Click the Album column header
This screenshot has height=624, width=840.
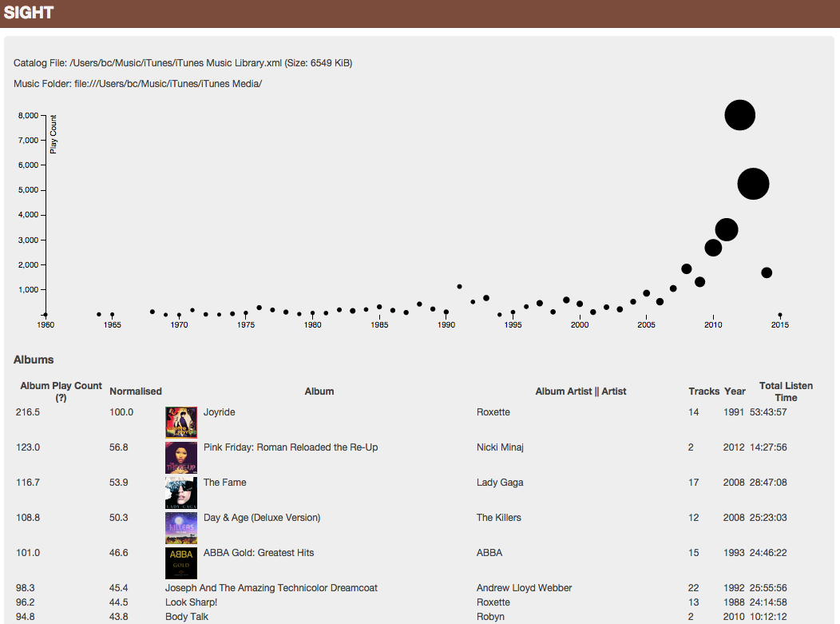[x=319, y=391]
